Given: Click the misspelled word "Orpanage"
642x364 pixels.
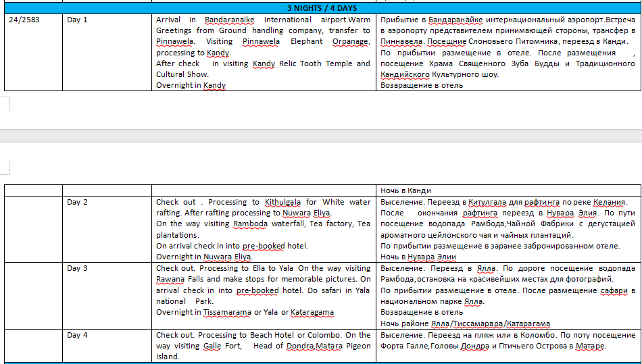Looking at the screenshot, I should click(x=351, y=41).
